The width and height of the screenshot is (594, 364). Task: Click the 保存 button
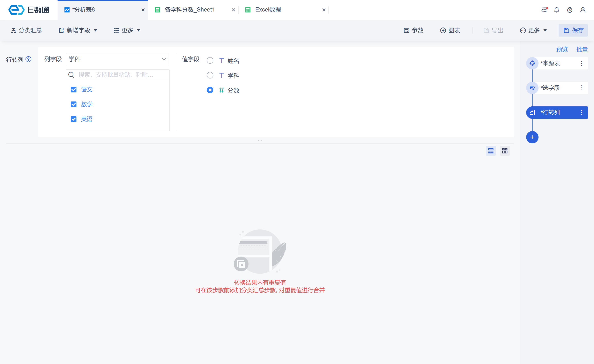click(573, 30)
